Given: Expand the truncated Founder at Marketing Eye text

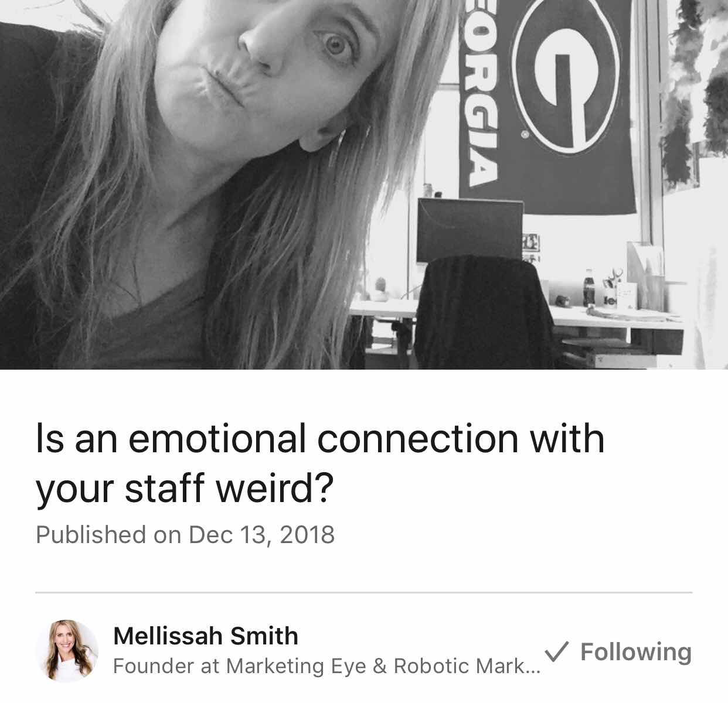Looking at the screenshot, I should click(x=326, y=666).
